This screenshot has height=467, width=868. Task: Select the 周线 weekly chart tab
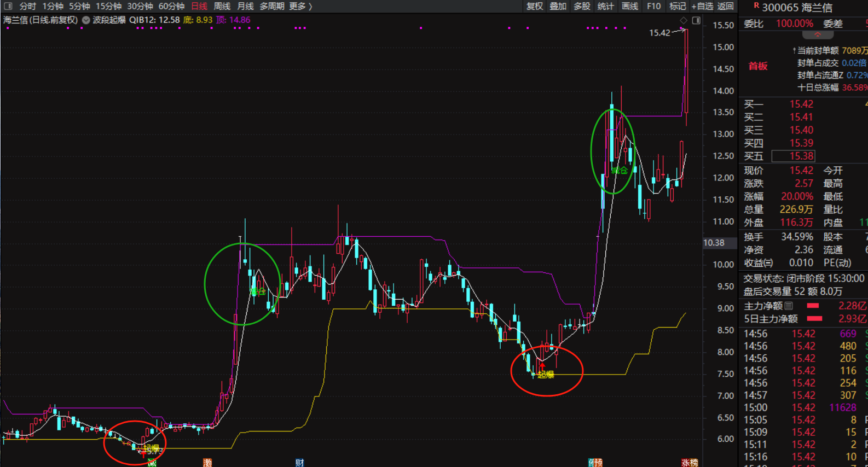222,6
